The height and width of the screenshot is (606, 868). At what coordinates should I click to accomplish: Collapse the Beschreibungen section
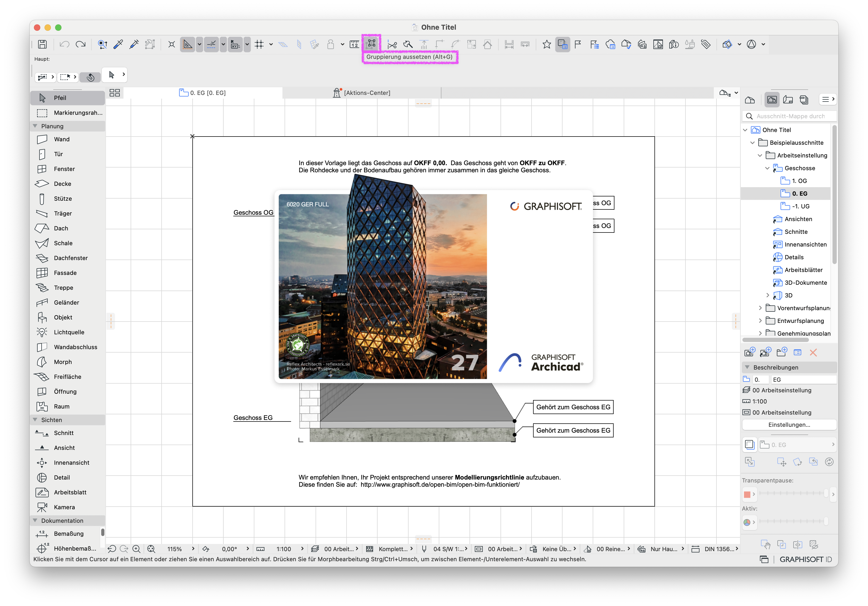[x=747, y=367]
